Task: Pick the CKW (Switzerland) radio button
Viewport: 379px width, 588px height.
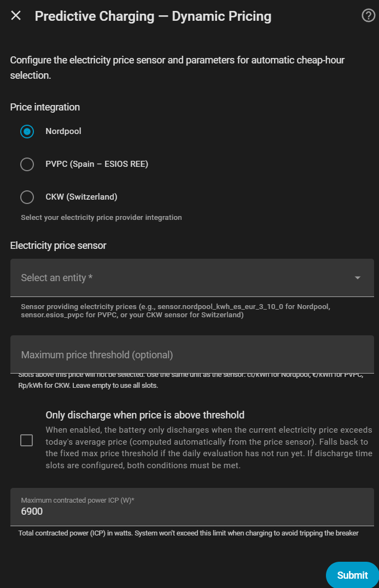Action: click(27, 197)
